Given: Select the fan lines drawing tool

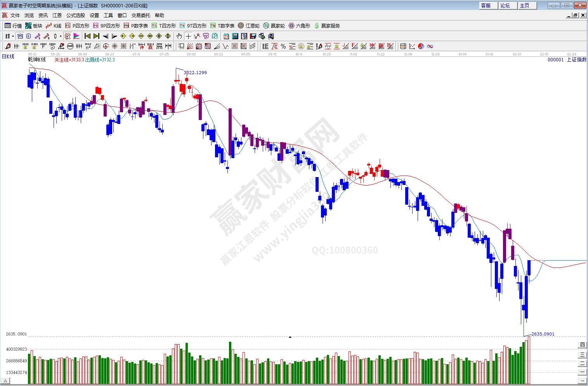Looking at the screenshot, I should pos(190,46).
